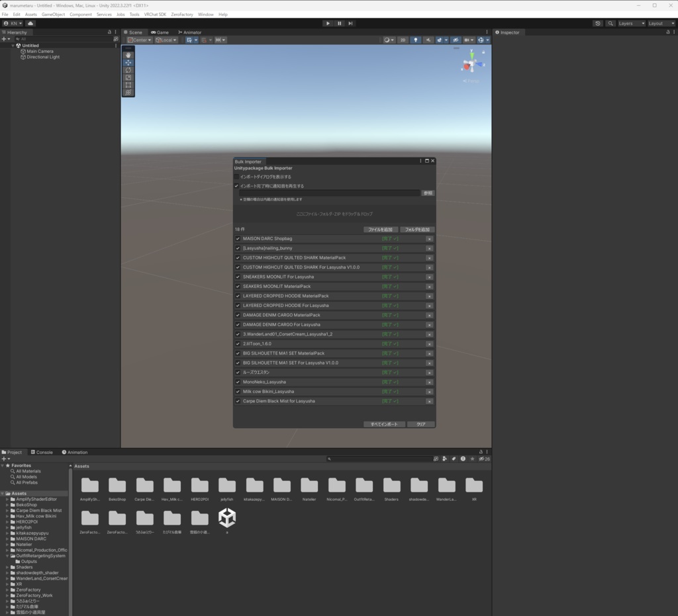Viewport: 678px width, 616px height.
Task: Toggle scene lighting with the bulb icon
Action: [x=416, y=40]
